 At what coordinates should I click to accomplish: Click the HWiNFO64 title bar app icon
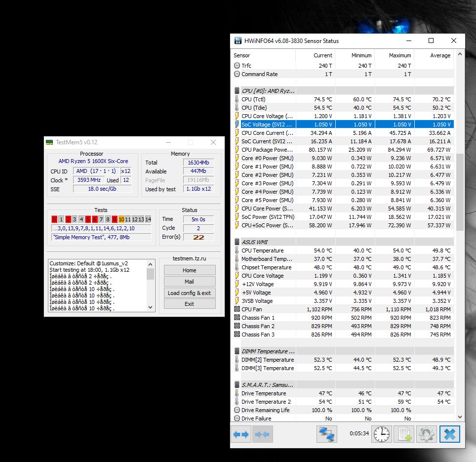[238, 41]
